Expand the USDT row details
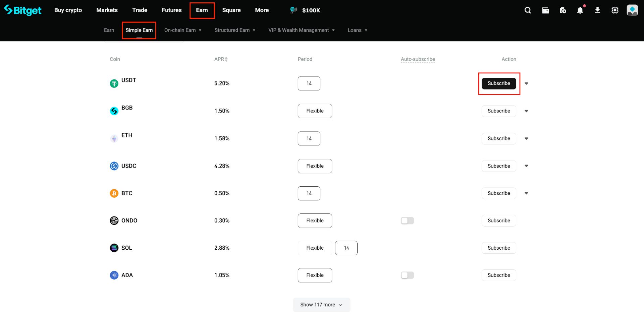 [x=526, y=83]
